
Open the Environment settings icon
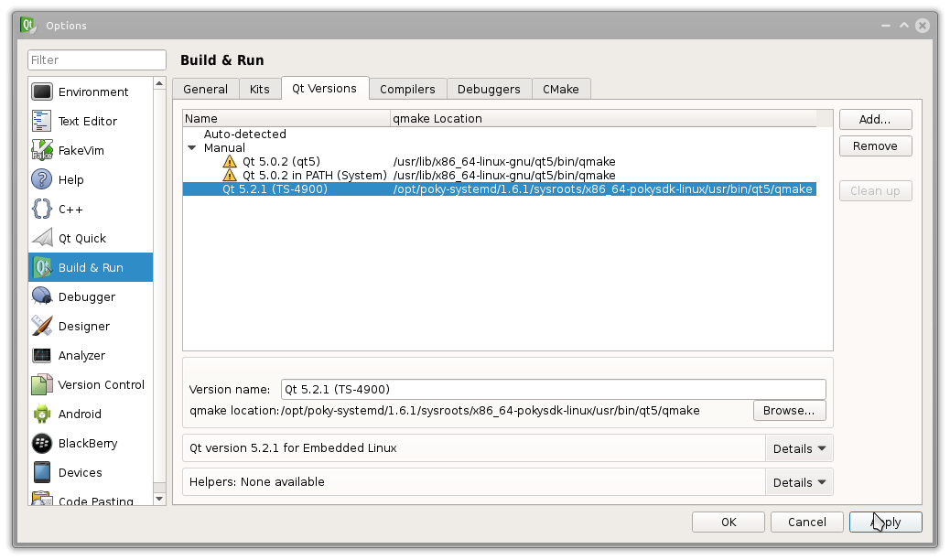pos(42,92)
